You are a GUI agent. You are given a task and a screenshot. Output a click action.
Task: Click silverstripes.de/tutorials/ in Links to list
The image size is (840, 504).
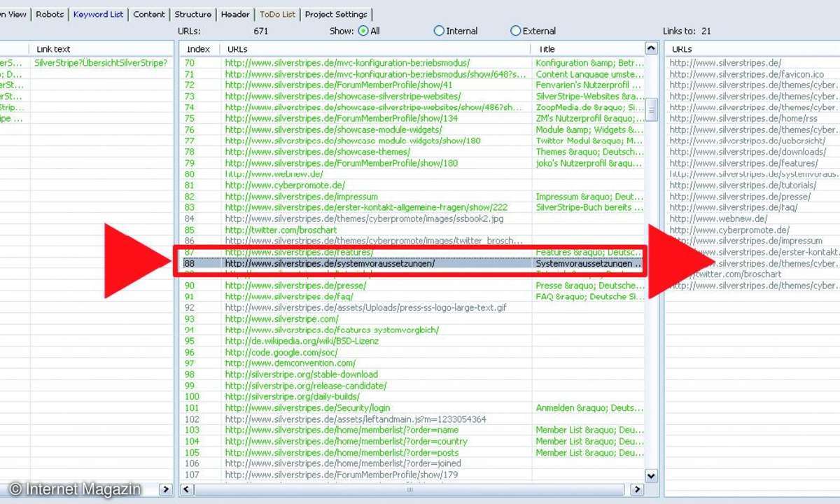(x=743, y=185)
